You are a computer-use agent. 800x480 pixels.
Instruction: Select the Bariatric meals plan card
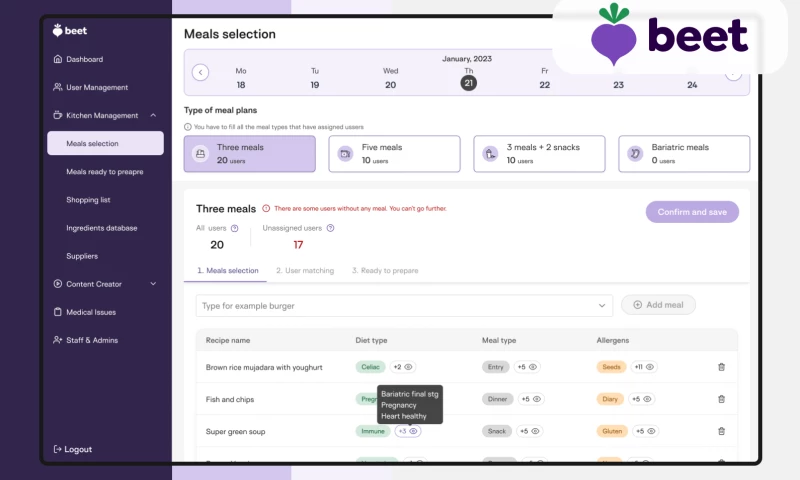pyautogui.click(x=684, y=154)
